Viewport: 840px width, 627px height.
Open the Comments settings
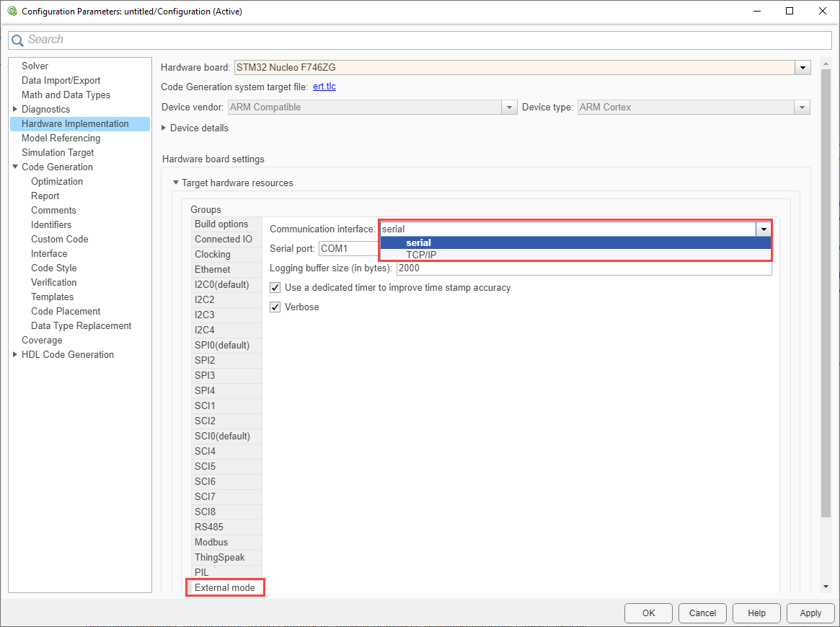[53, 211]
